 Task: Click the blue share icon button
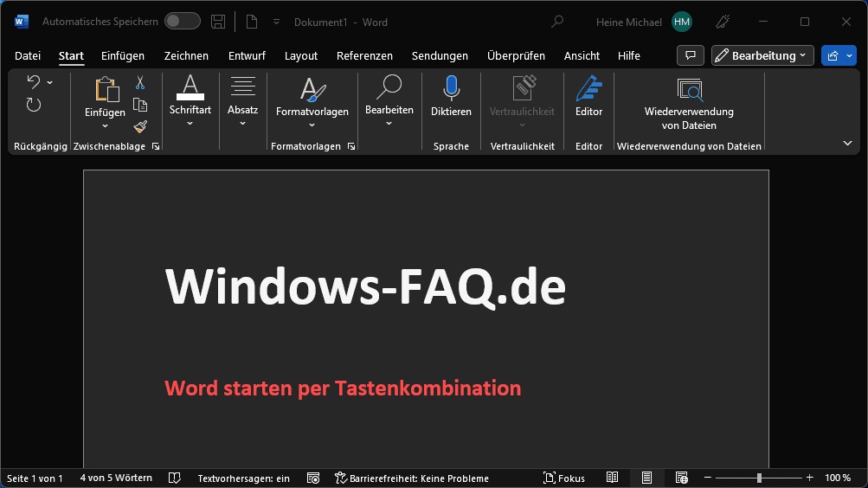(x=833, y=55)
